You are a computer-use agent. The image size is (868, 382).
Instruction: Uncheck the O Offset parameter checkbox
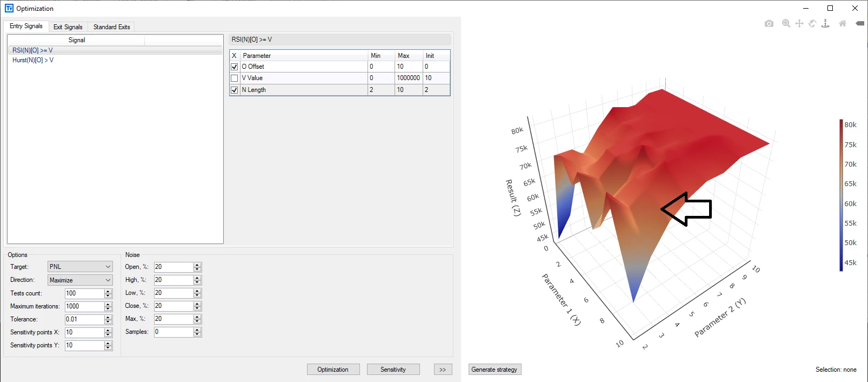tap(235, 67)
